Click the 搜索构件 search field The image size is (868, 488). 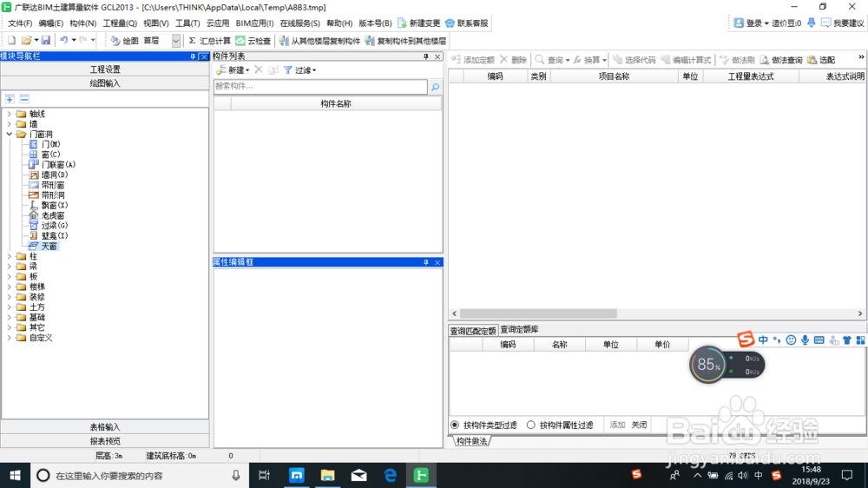tap(320, 87)
